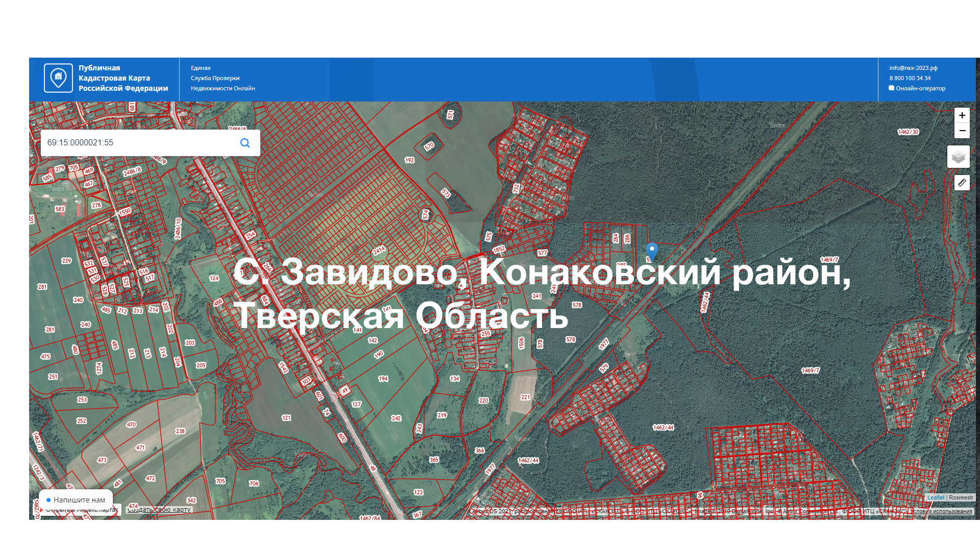Click the online operator chat icon
This screenshot has height=551, width=980.
click(891, 88)
